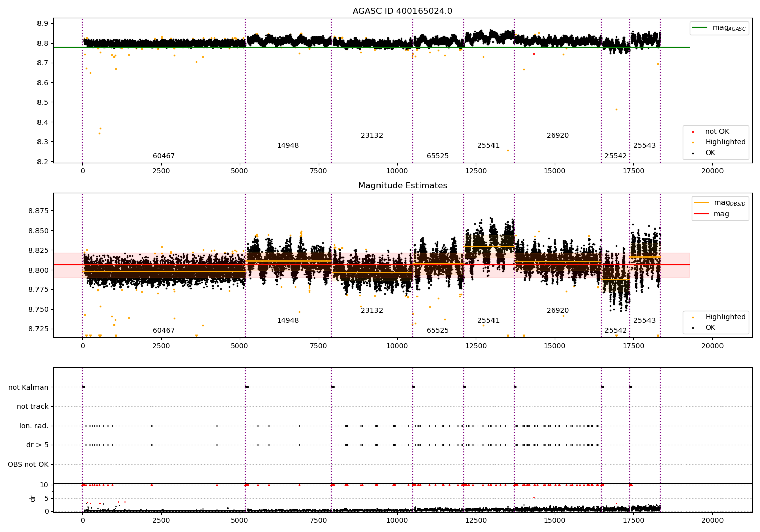The width and height of the screenshot is (760, 532).
Task: Click x-axis tick 12500 in bottom plot
Action: point(475,520)
